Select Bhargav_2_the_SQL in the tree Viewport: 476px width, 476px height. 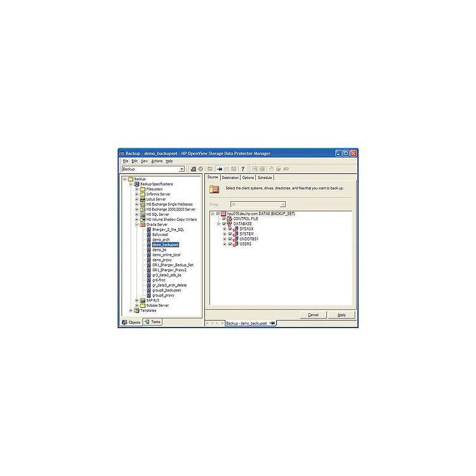click(x=168, y=230)
